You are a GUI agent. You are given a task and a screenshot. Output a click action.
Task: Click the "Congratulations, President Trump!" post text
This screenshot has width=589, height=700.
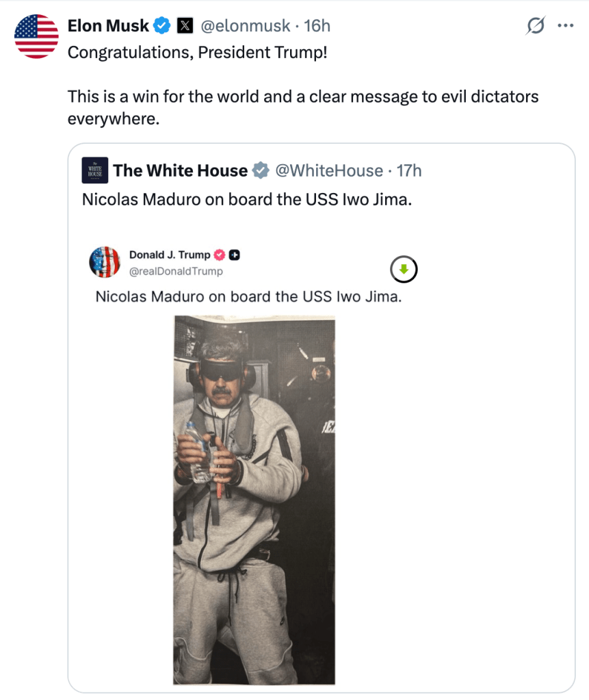pyautogui.click(x=197, y=53)
